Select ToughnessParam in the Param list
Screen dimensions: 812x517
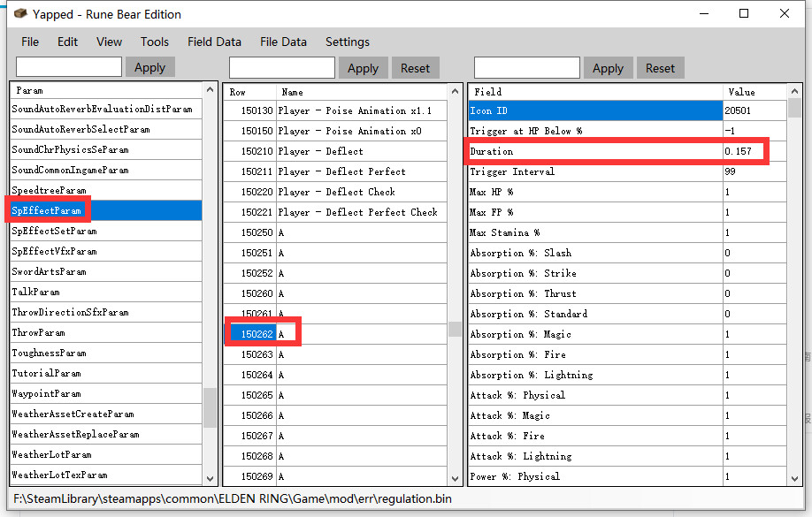coord(106,353)
